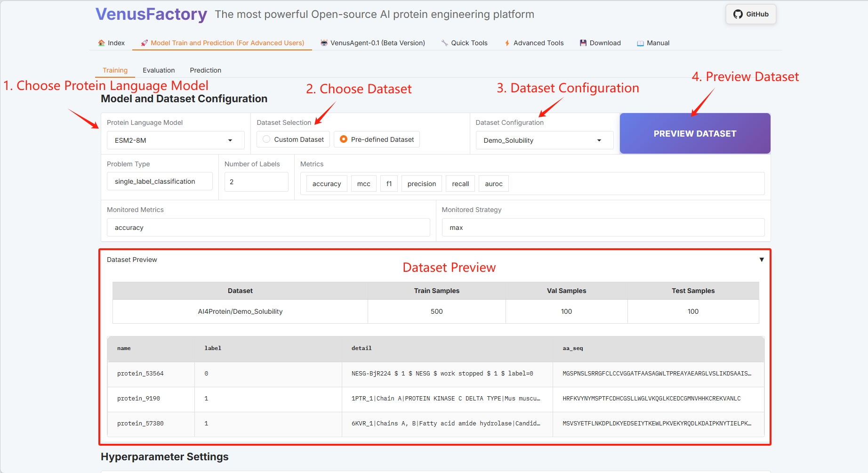This screenshot has height=473, width=868.
Task: Expand the Dataset Configuration Demo_Solubility dropdown
Action: pos(599,140)
